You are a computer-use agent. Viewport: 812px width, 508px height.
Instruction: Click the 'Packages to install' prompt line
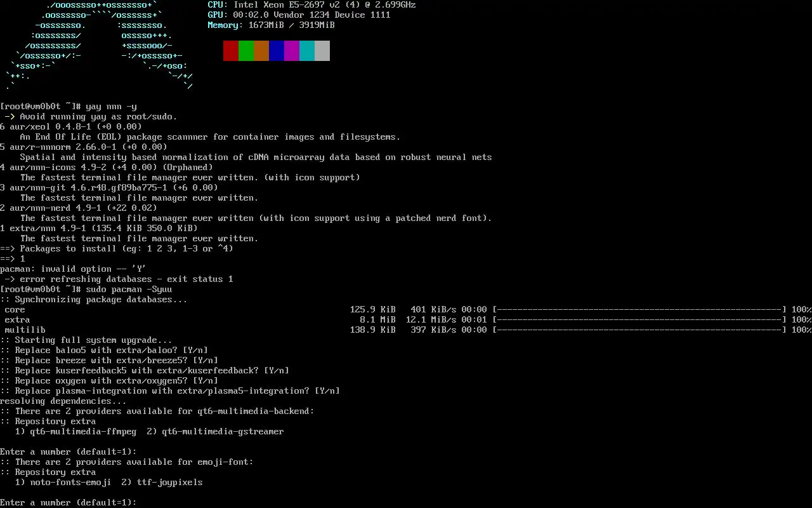tap(117, 249)
